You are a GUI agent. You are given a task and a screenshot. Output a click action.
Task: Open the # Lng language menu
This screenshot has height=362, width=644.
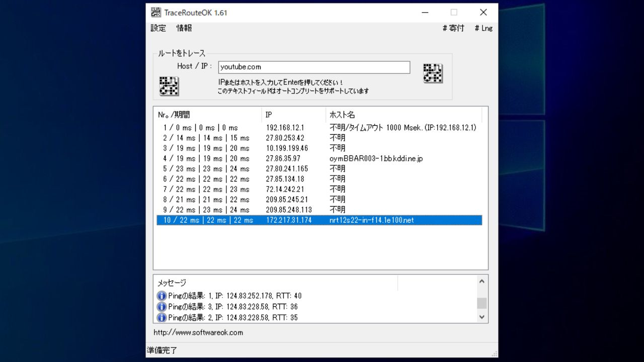pos(484,28)
